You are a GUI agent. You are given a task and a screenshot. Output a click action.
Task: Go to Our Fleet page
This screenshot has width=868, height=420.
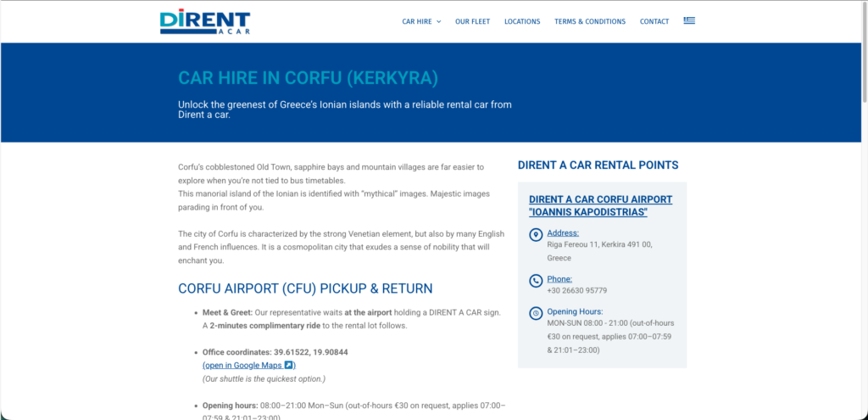473,21
